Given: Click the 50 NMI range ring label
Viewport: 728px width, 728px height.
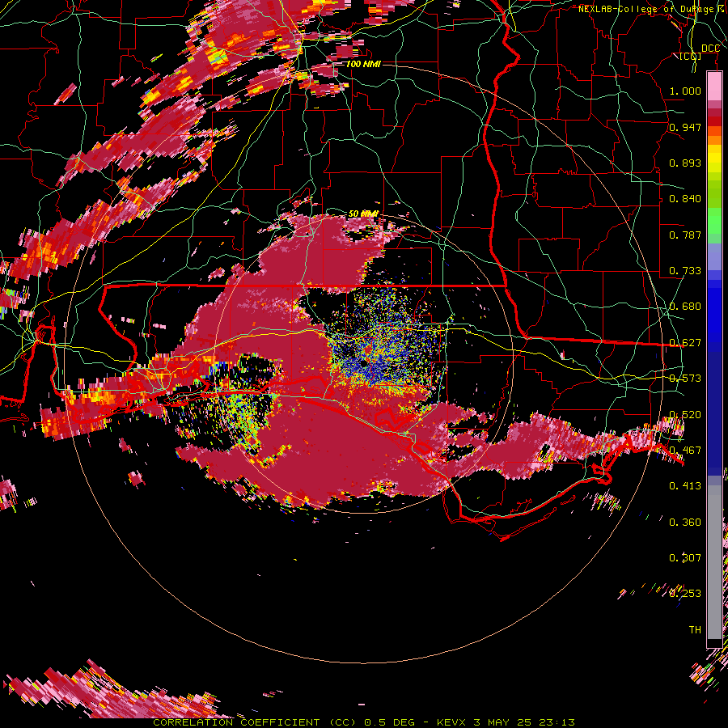Looking at the screenshot, I should (363, 214).
